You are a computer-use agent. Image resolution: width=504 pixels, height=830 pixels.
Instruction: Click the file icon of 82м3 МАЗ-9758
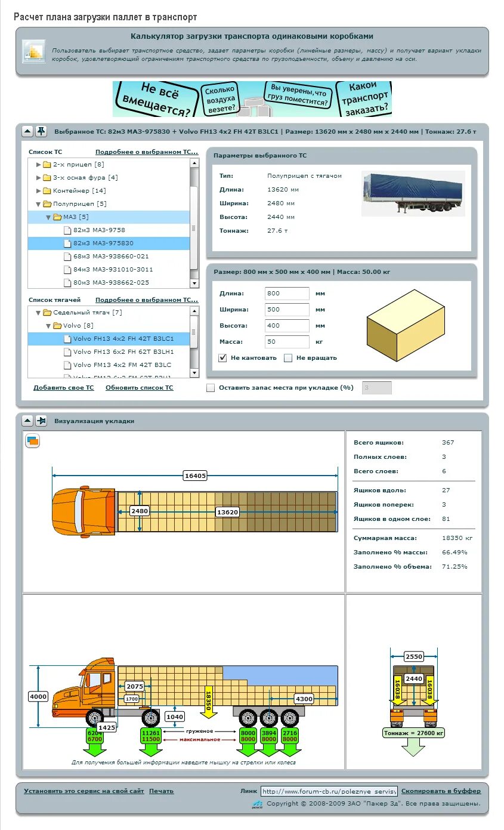67,230
